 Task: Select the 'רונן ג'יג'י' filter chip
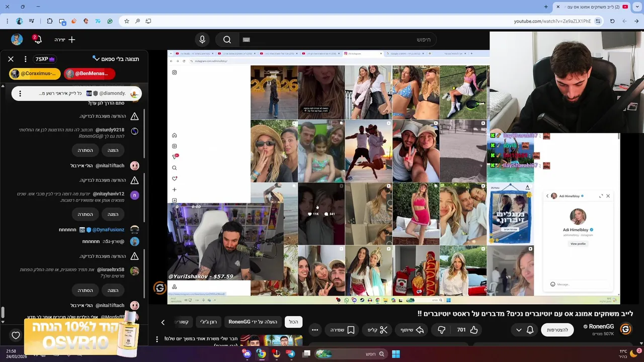[x=208, y=322]
